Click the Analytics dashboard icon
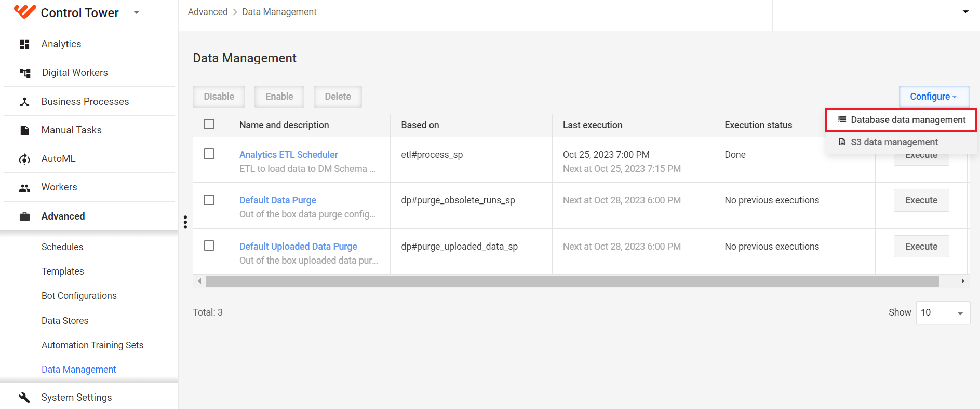 tap(24, 44)
